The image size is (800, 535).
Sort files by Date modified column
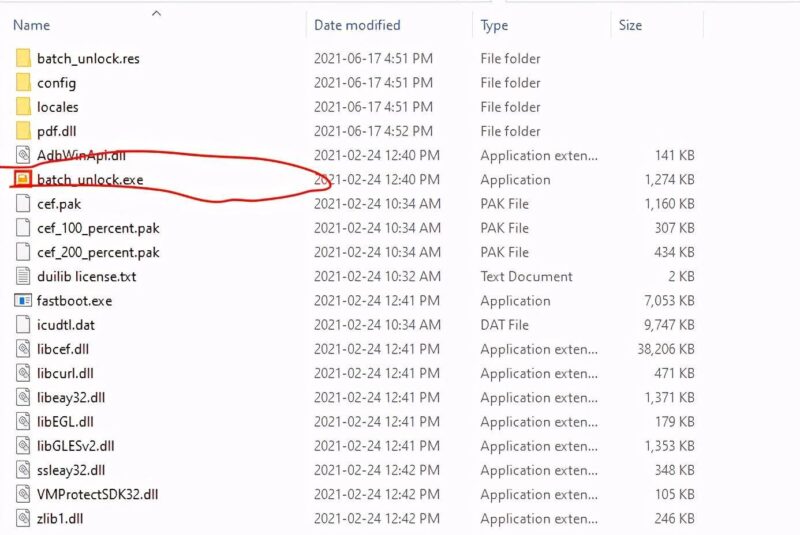point(357,25)
